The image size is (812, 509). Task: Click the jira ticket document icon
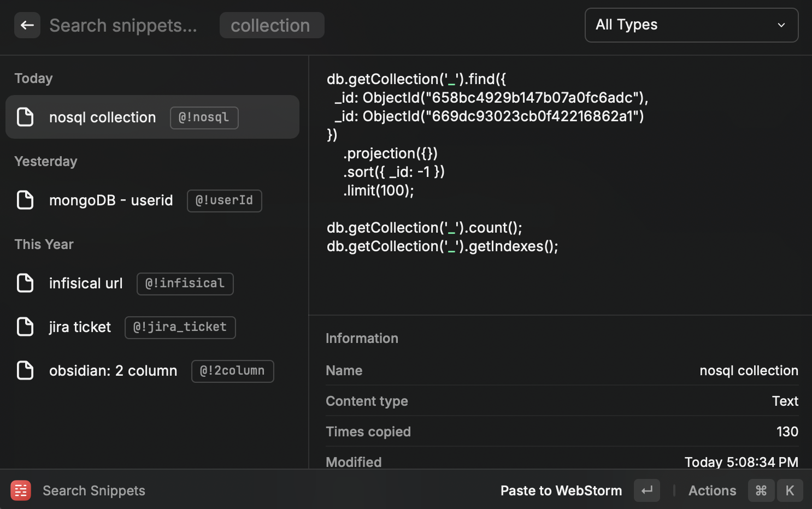coord(25,327)
